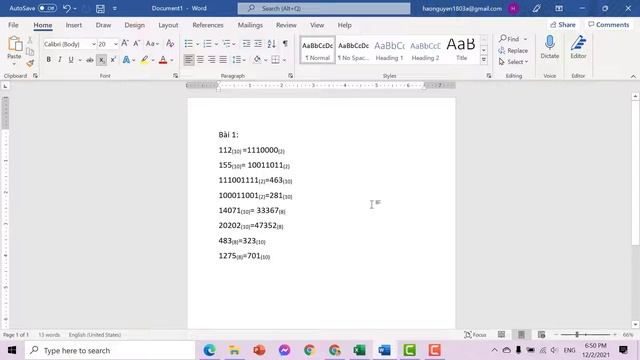Open the font name dropdown

(x=93, y=44)
